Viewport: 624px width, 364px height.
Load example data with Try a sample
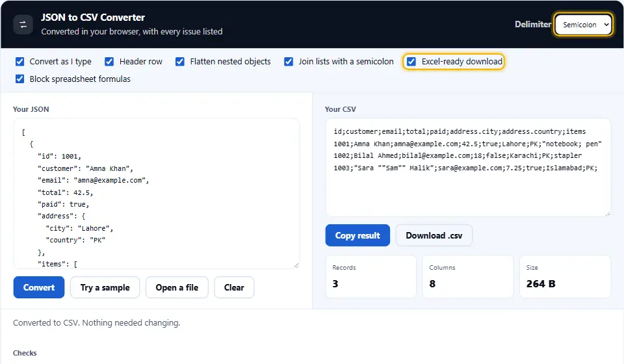(105, 287)
